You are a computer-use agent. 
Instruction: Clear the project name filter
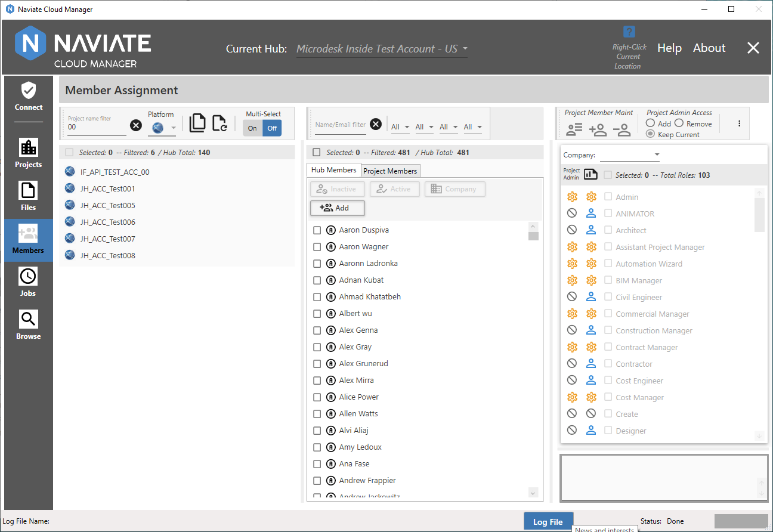pyautogui.click(x=136, y=125)
